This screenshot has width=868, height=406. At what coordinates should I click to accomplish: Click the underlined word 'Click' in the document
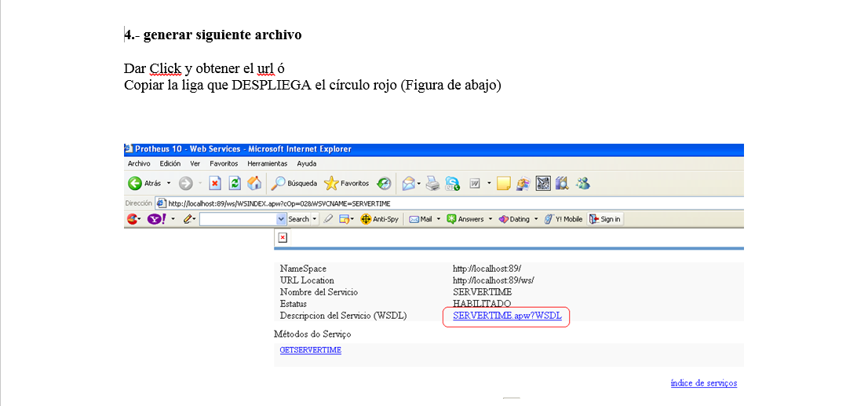[166, 68]
